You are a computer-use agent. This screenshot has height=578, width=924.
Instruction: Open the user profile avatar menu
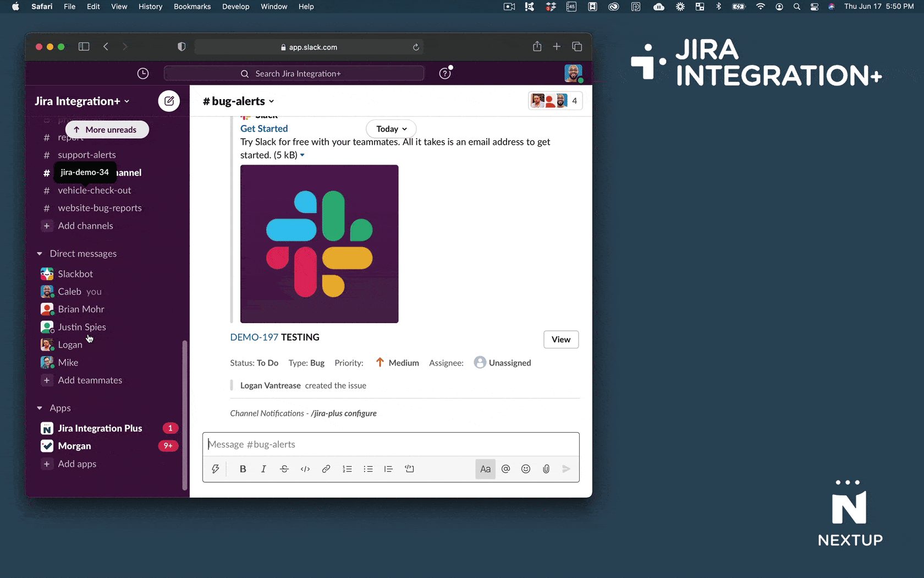573,73
